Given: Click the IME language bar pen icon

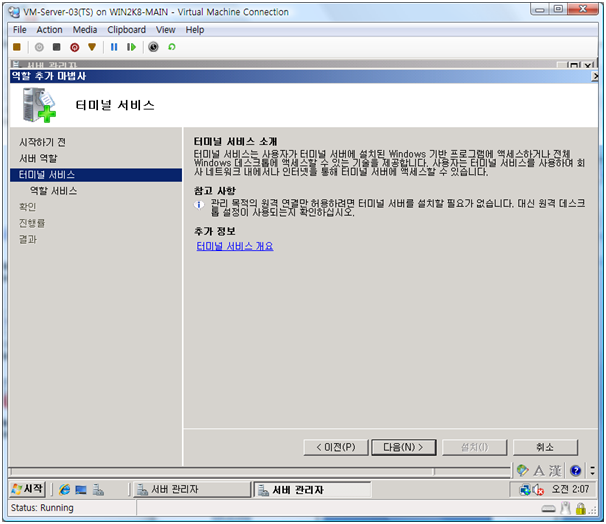Looking at the screenshot, I should click(x=523, y=470).
